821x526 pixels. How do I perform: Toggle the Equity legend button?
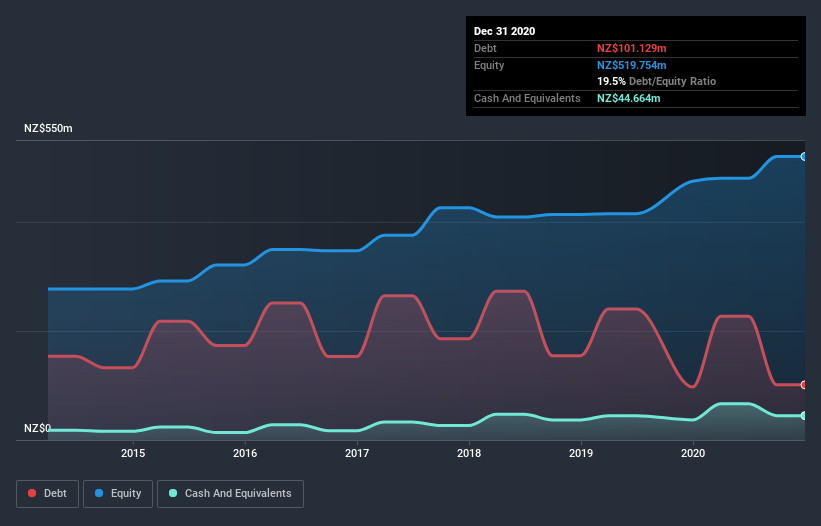118,494
